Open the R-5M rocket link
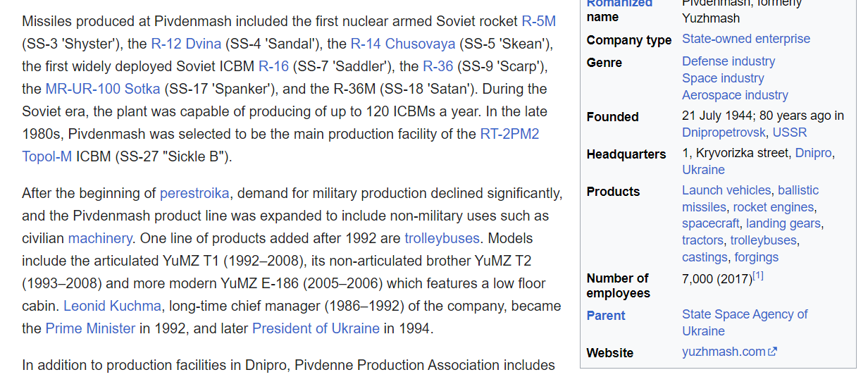This screenshot has width=868, height=377. (x=538, y=21)
